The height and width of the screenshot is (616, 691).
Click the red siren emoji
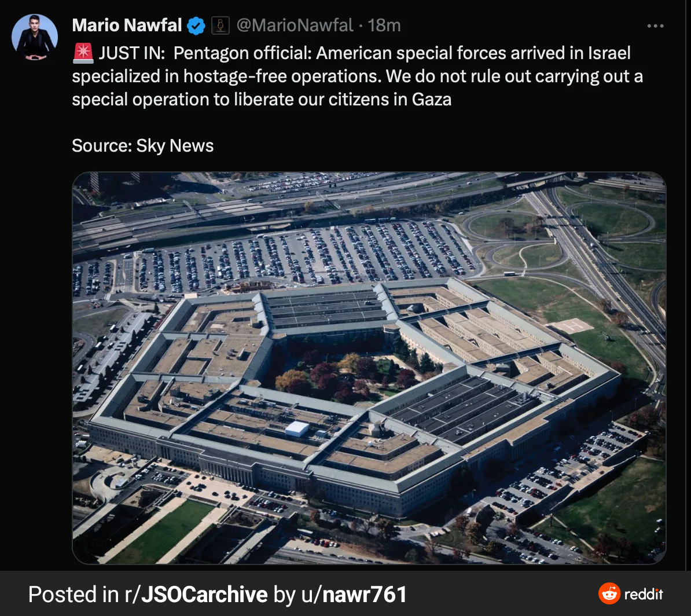tap(83, 53)
